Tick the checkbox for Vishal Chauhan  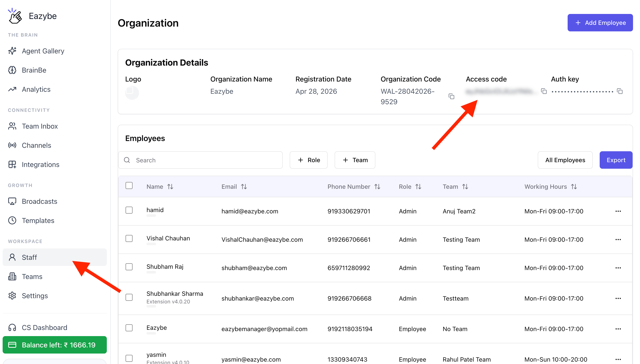129,238
